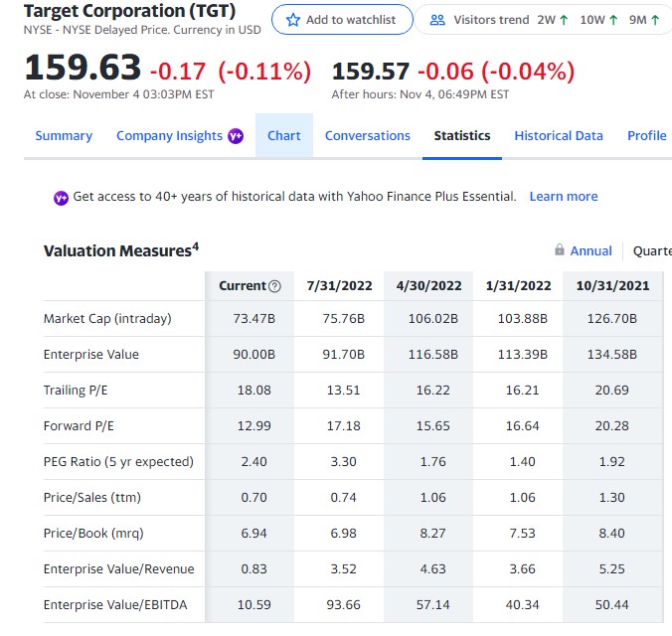Open the Company Insights tab

[169, 136]
